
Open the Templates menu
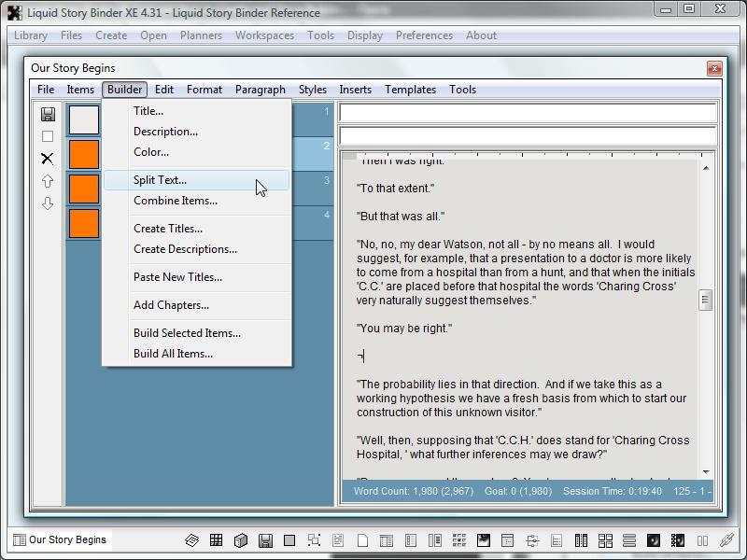pyautogui.click(x=410, y=90)
